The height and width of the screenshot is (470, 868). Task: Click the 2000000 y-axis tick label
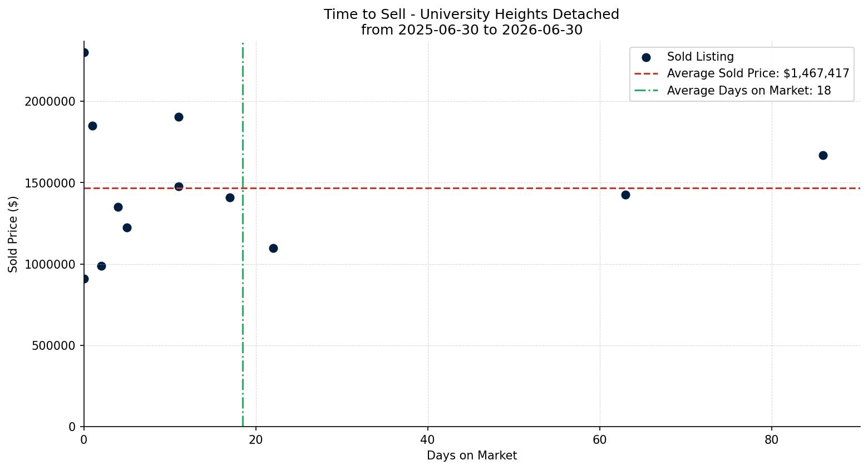pos(50,102)
